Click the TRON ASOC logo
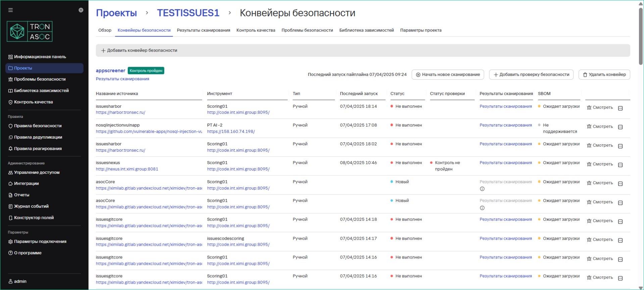Image resolution: width=644 pixels, height=290 pixels. [30, 32]
